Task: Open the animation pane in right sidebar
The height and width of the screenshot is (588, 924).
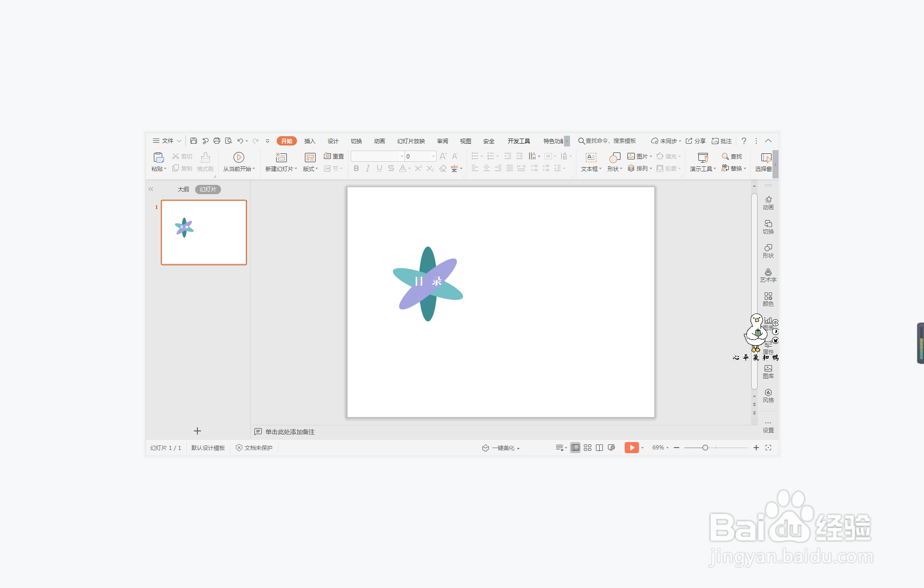Action: point(768,202)
